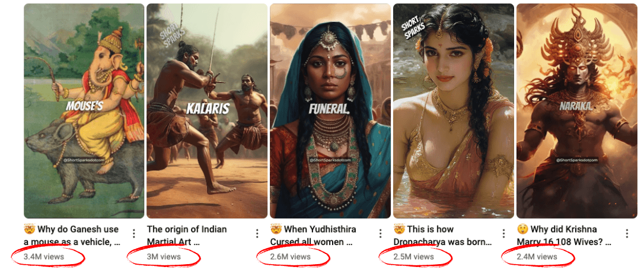Click the 2.4M views label
The image size is (644, 273).
click(537, 257)
